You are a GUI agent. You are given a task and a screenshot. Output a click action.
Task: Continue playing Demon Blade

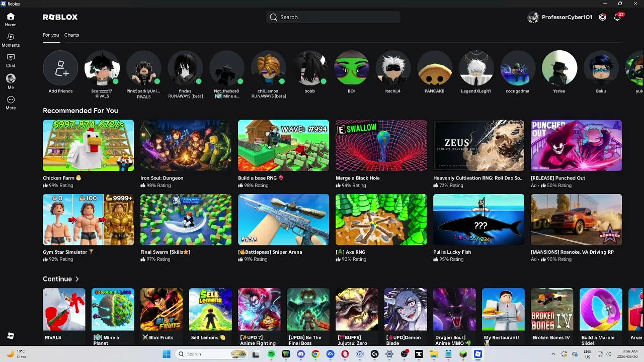coord(406,309)
